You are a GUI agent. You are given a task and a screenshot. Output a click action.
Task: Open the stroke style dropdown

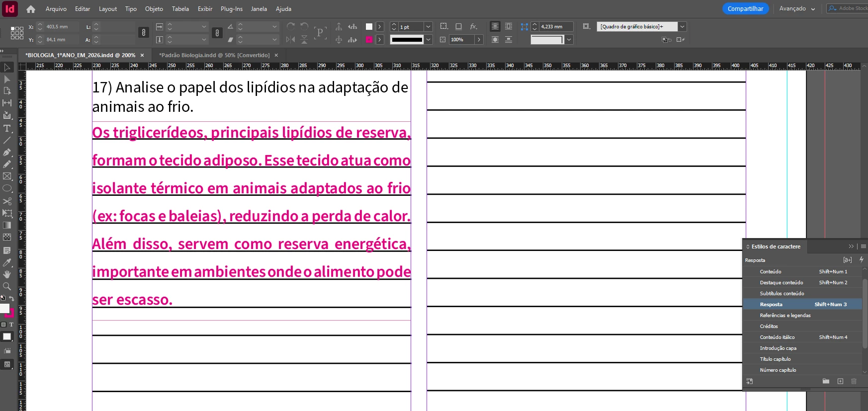pyautogui.click(x=428, y=39)
